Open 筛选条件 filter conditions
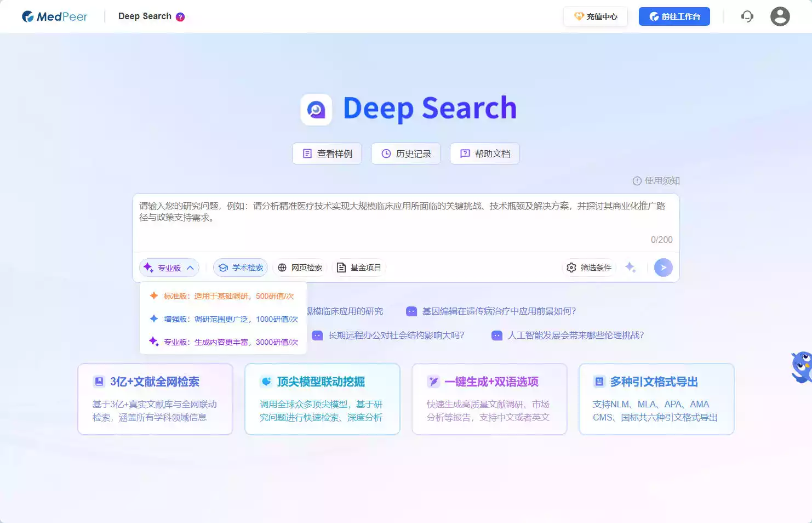This screenshot has width=812, height=523. point(589,268)
